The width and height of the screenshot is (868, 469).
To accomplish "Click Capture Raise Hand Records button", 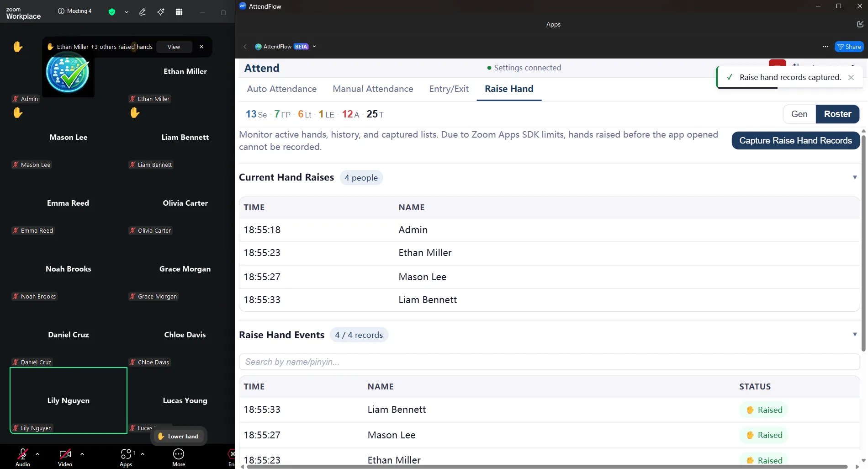I will [795, 141].
